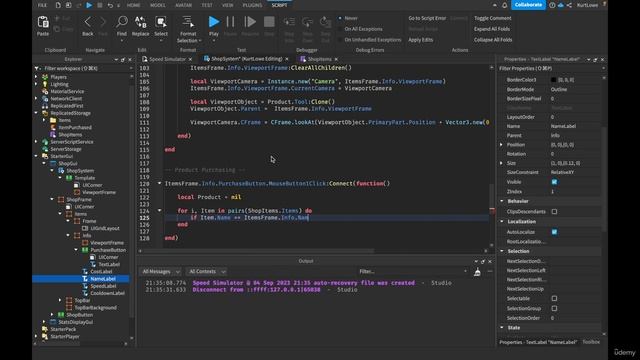Expand the Size property arrow
Screen dimensions: 640x360
502,163
